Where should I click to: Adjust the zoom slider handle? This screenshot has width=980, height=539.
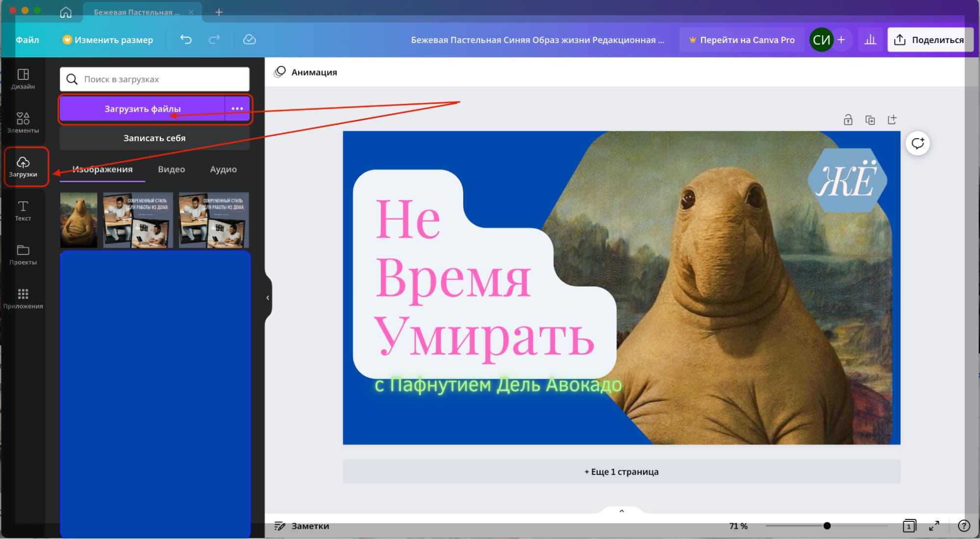tap(827, 526)
